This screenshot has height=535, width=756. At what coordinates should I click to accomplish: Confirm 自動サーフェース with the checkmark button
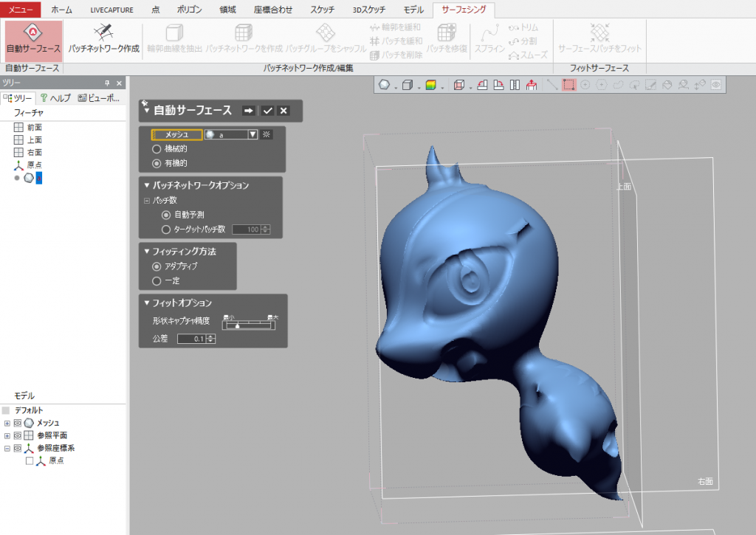tap(267, 111)
